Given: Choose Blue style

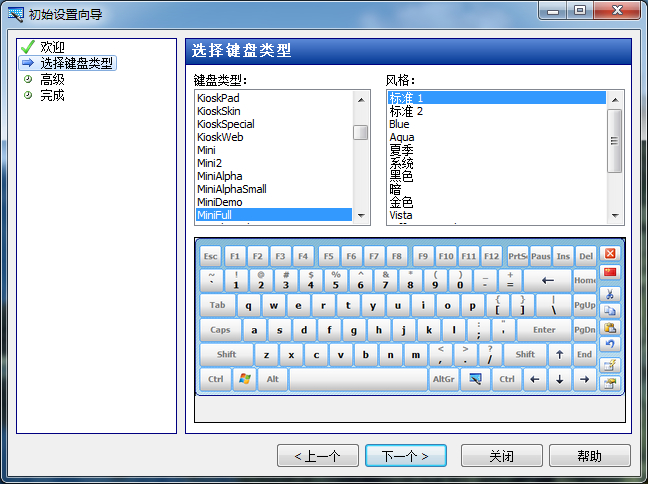Looking at the screenshot, I should click(x=497, y=124).
